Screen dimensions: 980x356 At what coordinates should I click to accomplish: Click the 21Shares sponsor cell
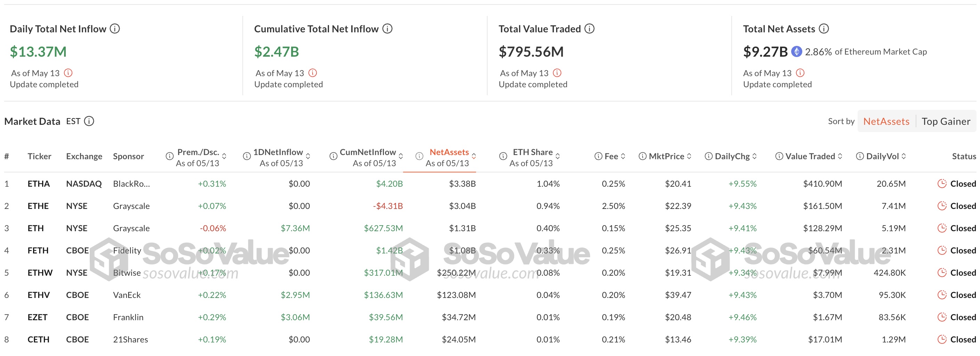[130, 339]
